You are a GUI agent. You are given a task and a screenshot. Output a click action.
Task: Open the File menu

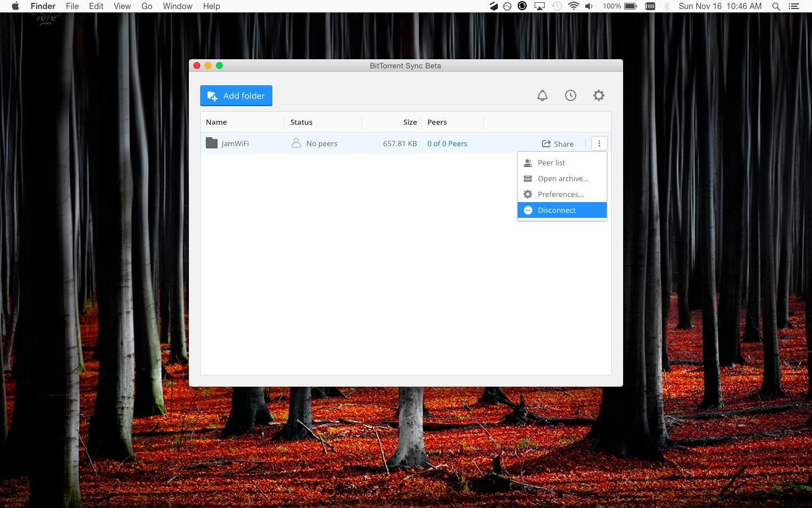(x=72, y=6)
